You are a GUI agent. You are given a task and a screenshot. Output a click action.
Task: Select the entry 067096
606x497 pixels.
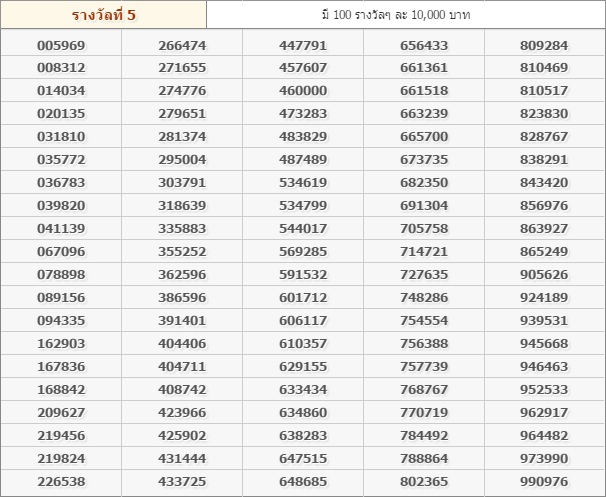pos(61,252)
